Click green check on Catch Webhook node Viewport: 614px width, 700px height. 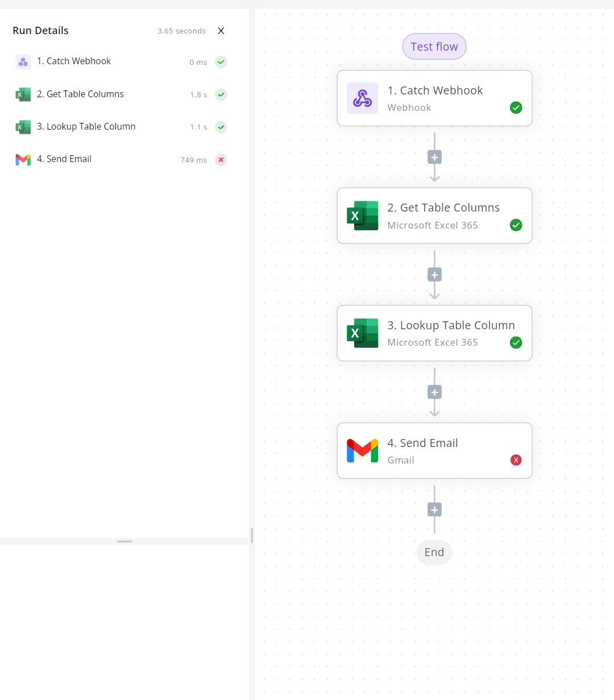coord(516,107)
